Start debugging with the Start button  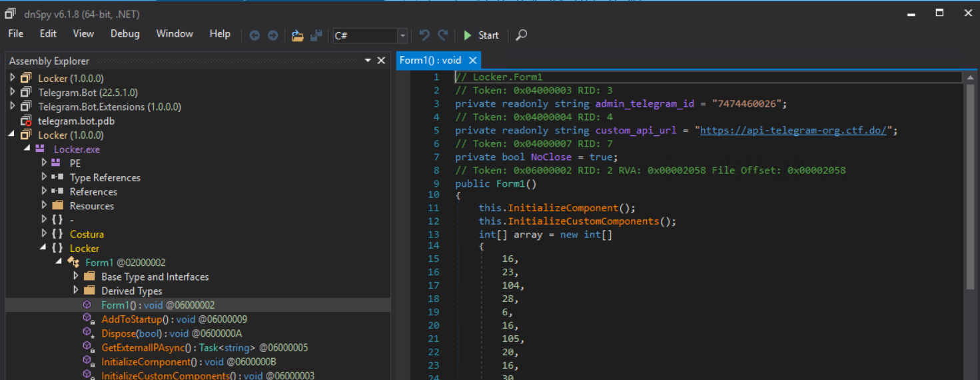click(x=481, y=35)
